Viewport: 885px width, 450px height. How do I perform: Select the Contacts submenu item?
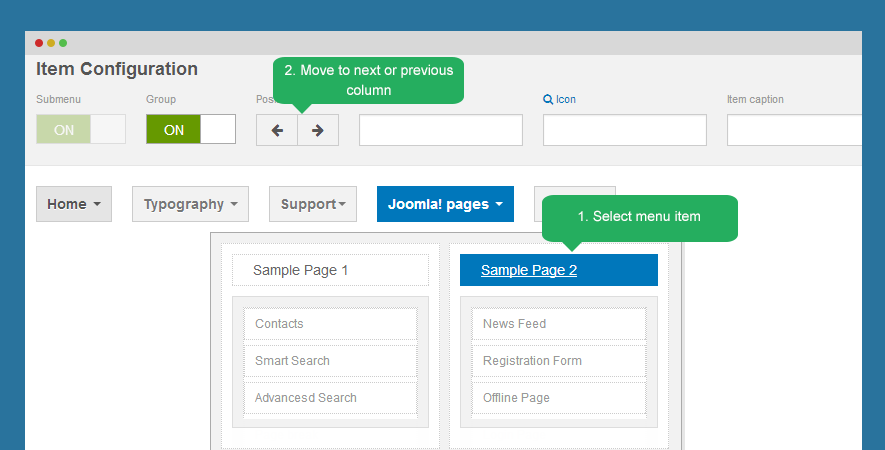330,324
